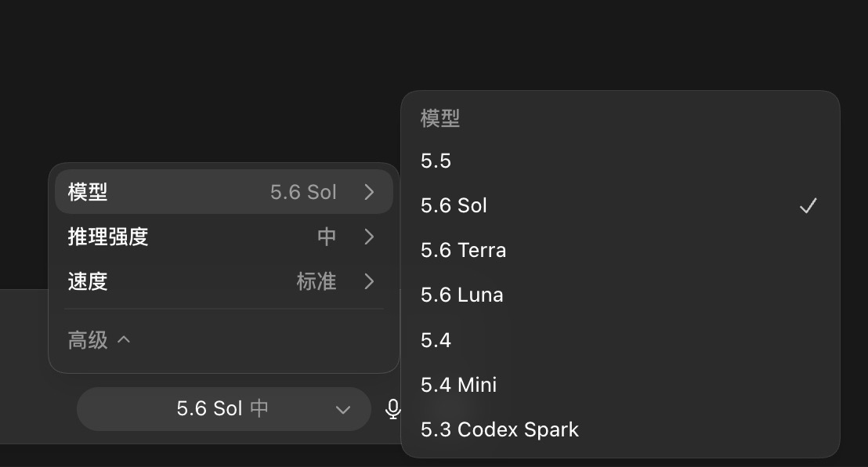Click the checkmark beside 5.6 Sol
The width and height of the screenshot is (868, 467).
pyautogui.click(x=808, y=206)
